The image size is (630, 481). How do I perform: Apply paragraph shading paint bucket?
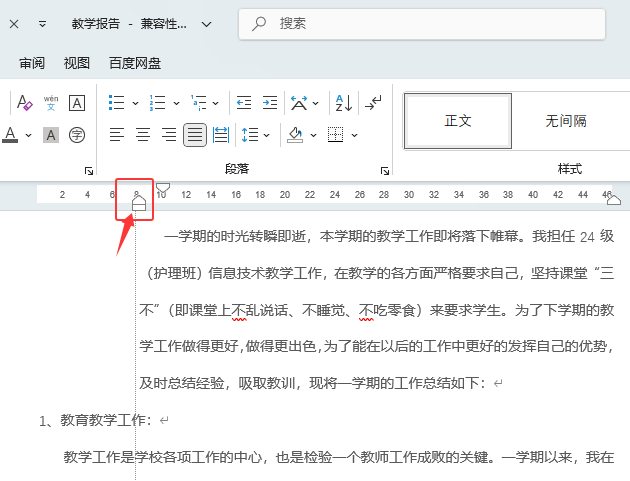(x=295, y=135)
